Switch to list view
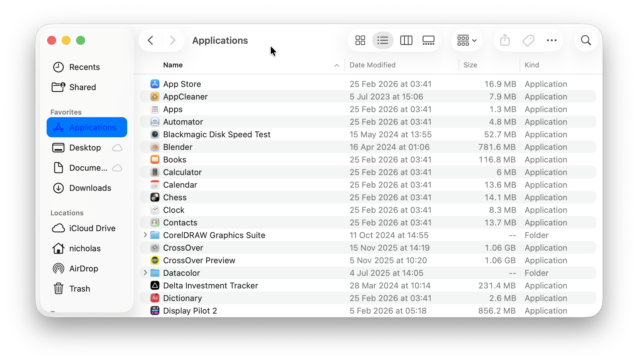Image resolution: width=638 pixels, height=364 pixels. point(383,40)
